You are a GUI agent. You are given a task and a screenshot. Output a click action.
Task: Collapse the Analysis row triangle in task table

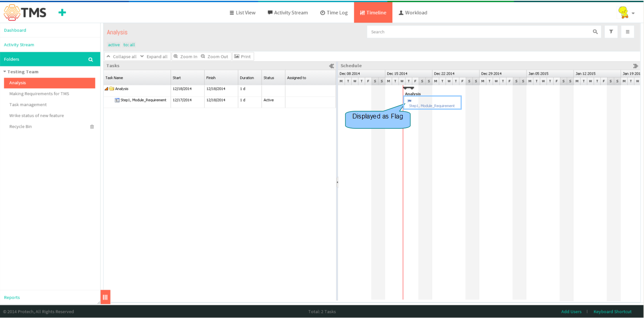[106, 89]
